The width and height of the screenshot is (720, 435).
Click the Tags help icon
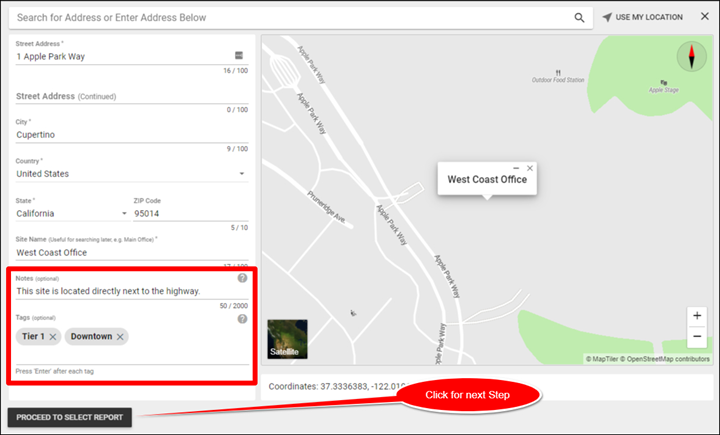click(x=242, y=319)
